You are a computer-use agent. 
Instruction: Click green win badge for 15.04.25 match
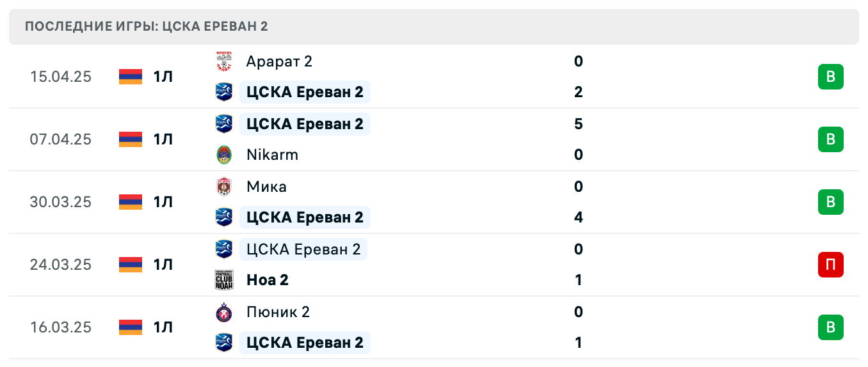(x=830, y=77)
